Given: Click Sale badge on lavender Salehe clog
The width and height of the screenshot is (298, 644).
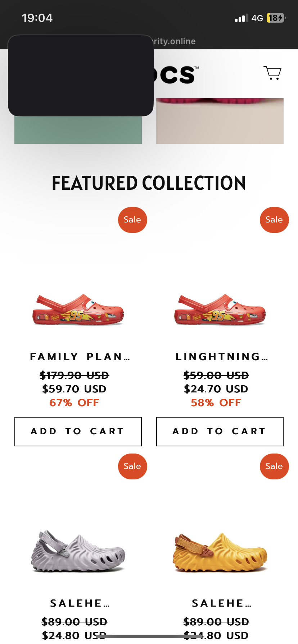Looking at the screenshot, I should 132,466.
